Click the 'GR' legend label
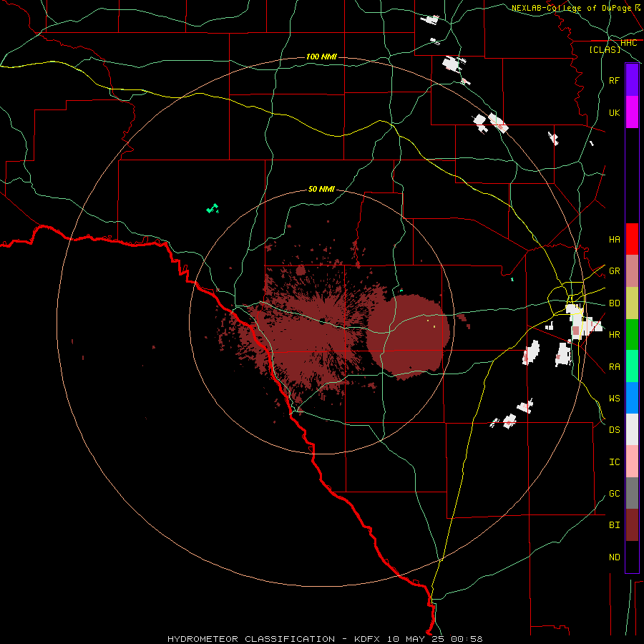Viewport: 644px width, 644px height. coord(614,271)
